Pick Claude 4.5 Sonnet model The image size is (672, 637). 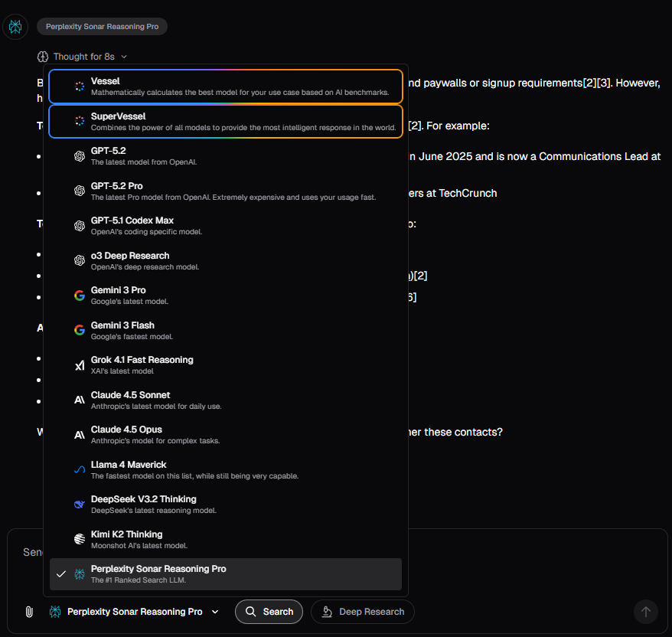click(226, 400)
